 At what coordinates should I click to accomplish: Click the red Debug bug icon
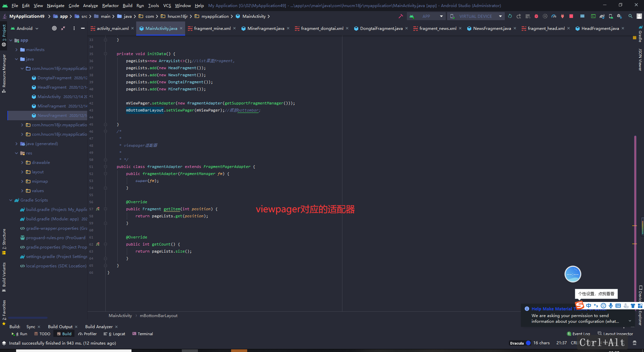point(536,16)
